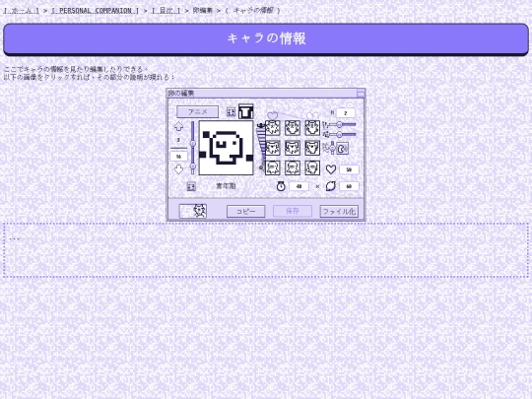532x399 pixels.
Task: Select the sprite in grid row three, column one
Action: pos(273,167)
